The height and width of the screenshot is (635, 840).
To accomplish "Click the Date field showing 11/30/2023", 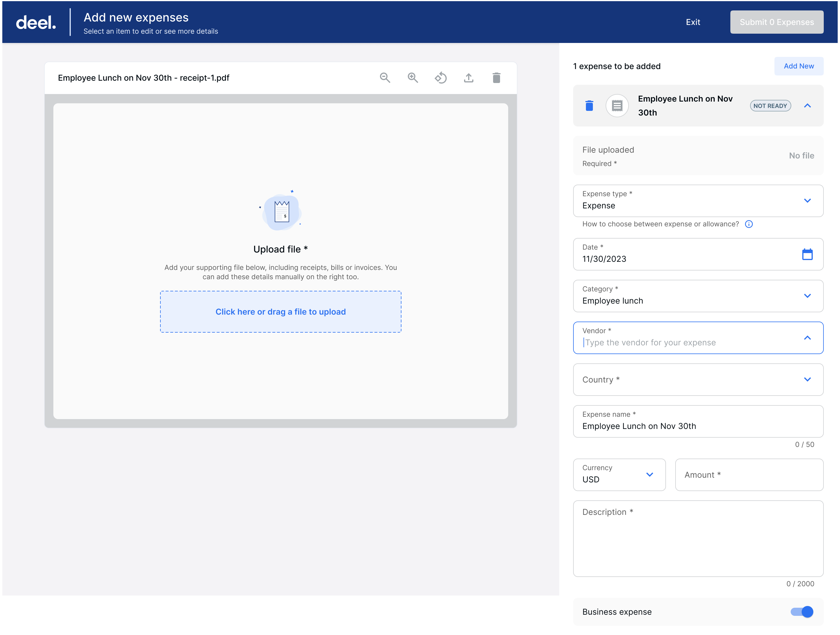I will click(x=698, y=254).
